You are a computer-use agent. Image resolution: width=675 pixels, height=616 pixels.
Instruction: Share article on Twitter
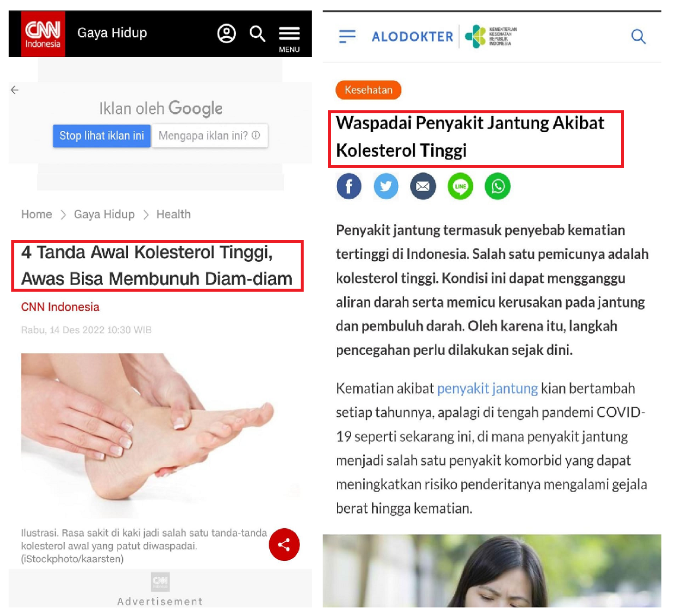point(386,186)
